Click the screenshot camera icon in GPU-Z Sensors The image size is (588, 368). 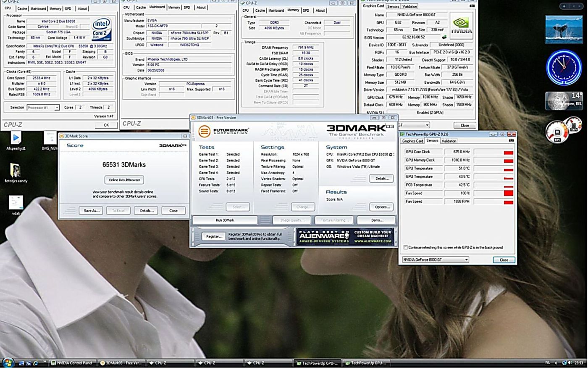[511, 140]
